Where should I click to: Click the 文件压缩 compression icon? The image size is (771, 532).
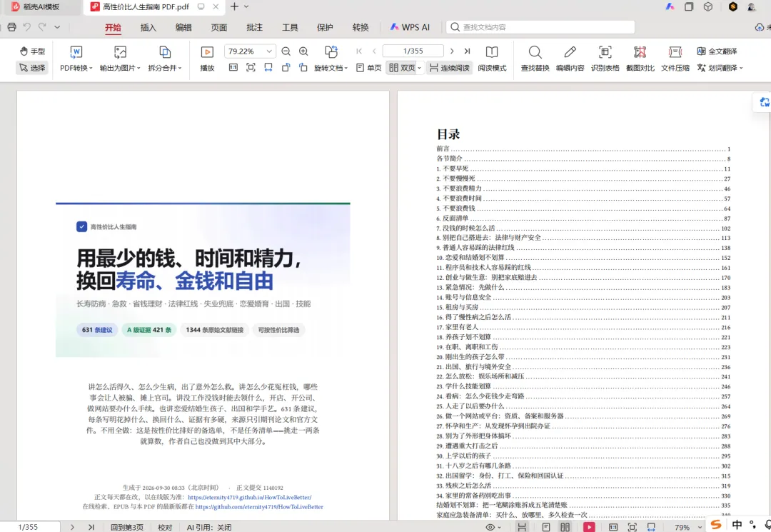coord(675,52)
